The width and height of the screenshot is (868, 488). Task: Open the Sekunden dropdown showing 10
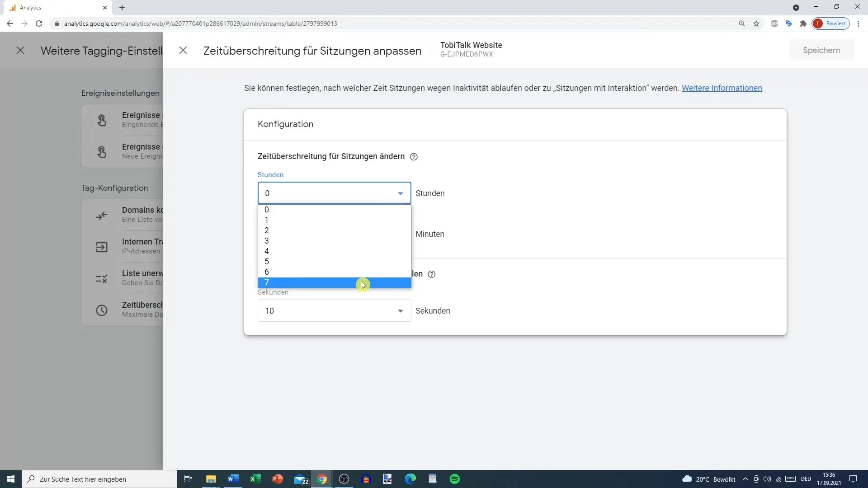pyautogui.click(x=334, y=311)
